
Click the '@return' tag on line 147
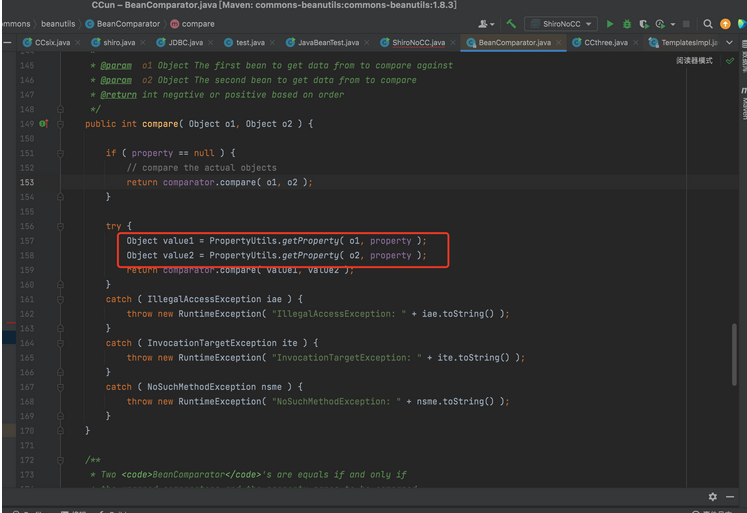pos(118,95)
